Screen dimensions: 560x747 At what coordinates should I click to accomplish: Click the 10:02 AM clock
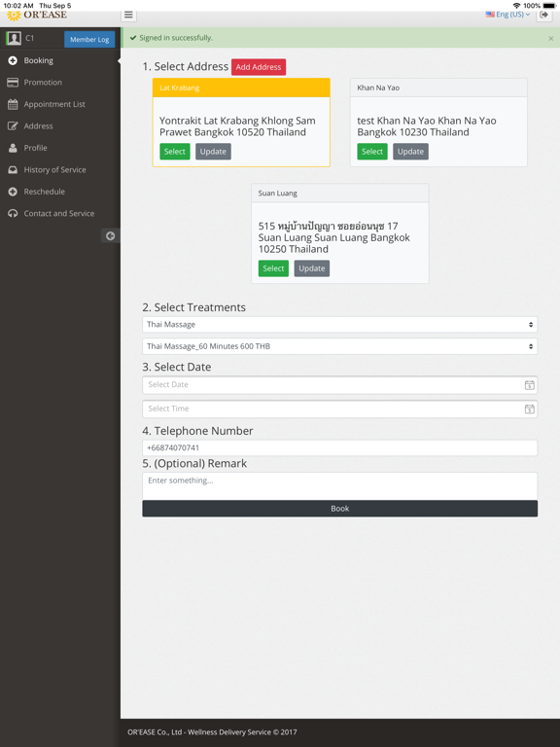click(18, 5)
